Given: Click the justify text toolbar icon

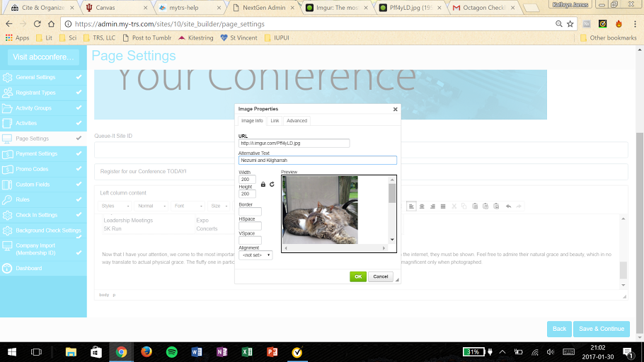Looking at the screenshot, I should [442, 206].
